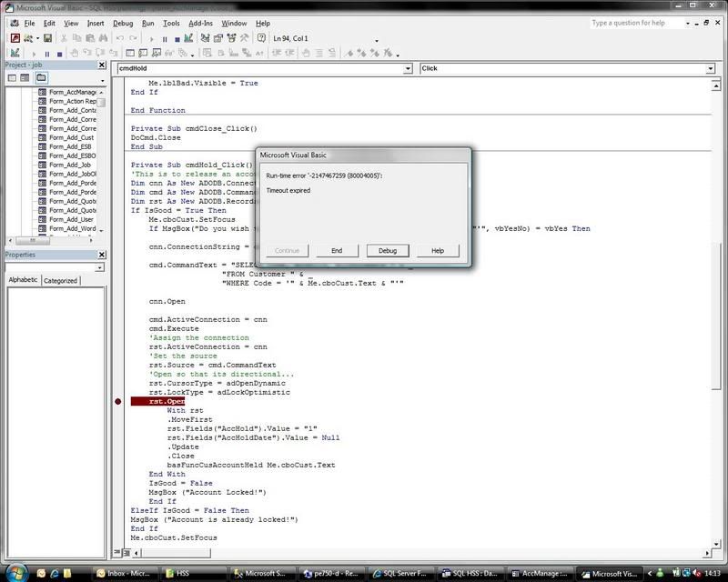The width and height of the screenshot is (728, 582).
Task: Click the Comment Block icon
Action: tap(319, 53)
